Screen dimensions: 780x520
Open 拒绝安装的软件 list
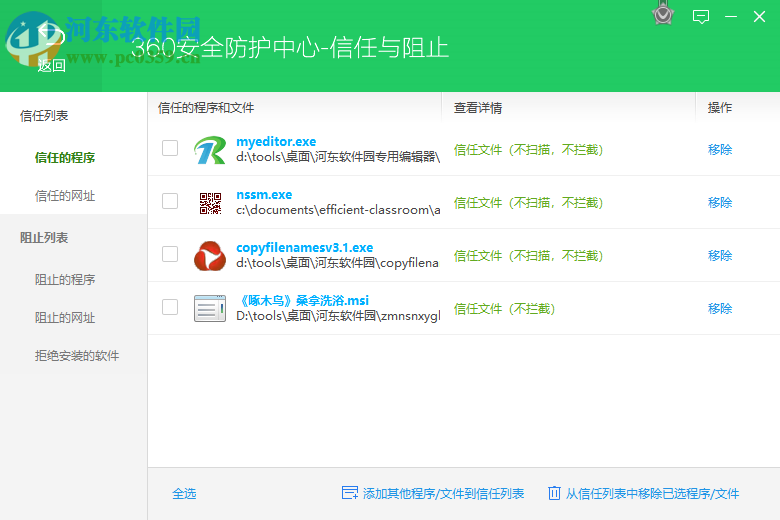77,356
